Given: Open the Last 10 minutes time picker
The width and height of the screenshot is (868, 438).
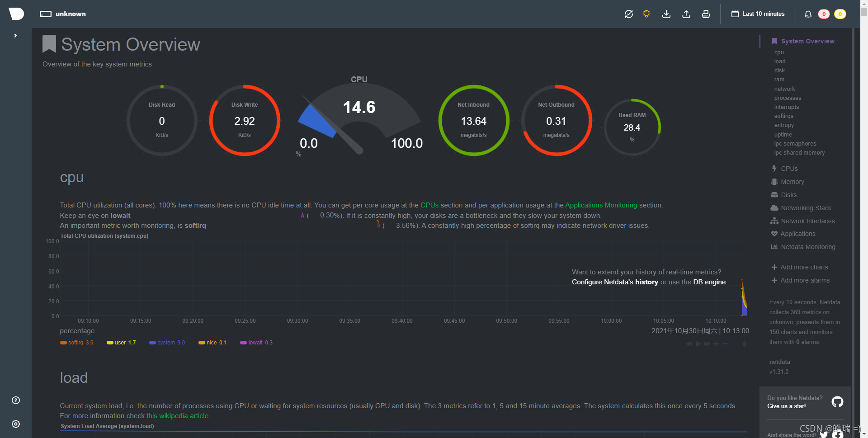Looking at the screenshot, I should 758,14.
